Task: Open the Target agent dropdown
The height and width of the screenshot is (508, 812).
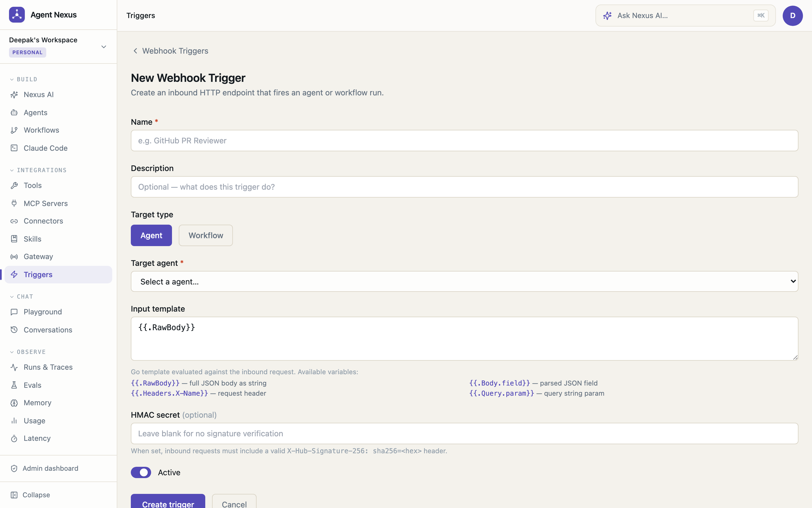Action: pos(464,282)
